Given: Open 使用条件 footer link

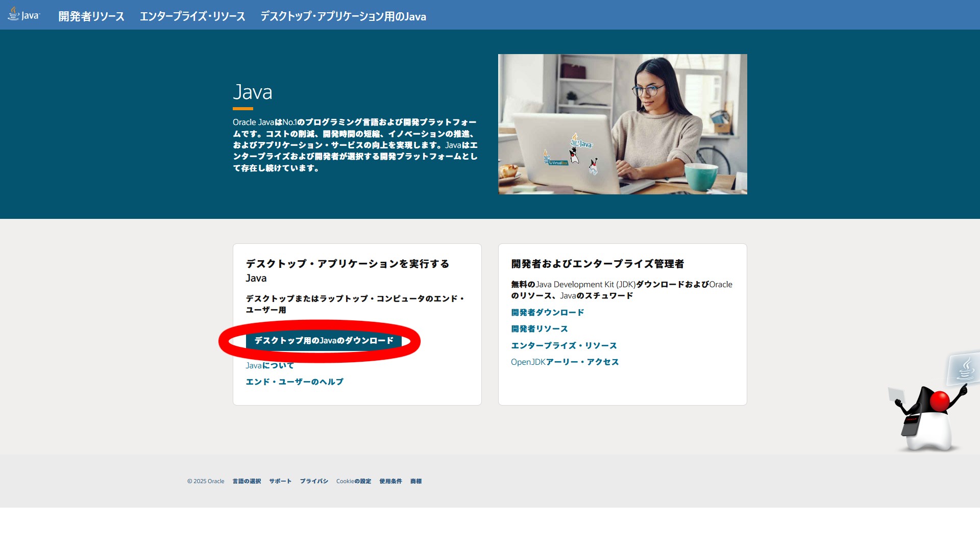Looking at the screenshot, I should click(390, 481).
